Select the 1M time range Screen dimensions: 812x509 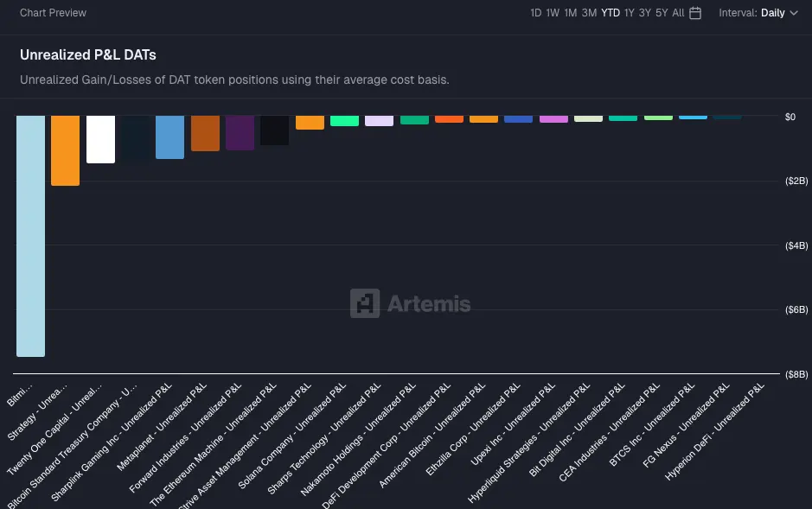(570, 13)
